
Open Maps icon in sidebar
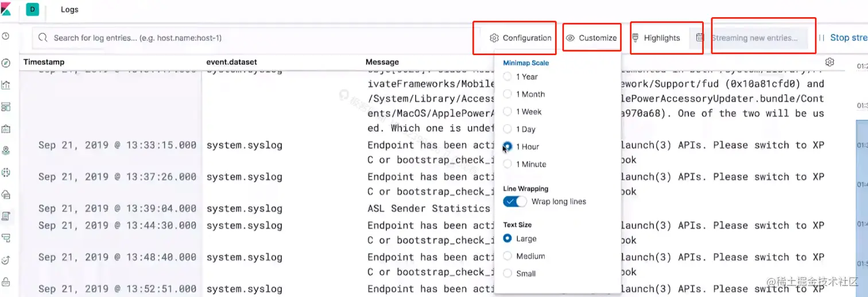click(x=6, y=151)
